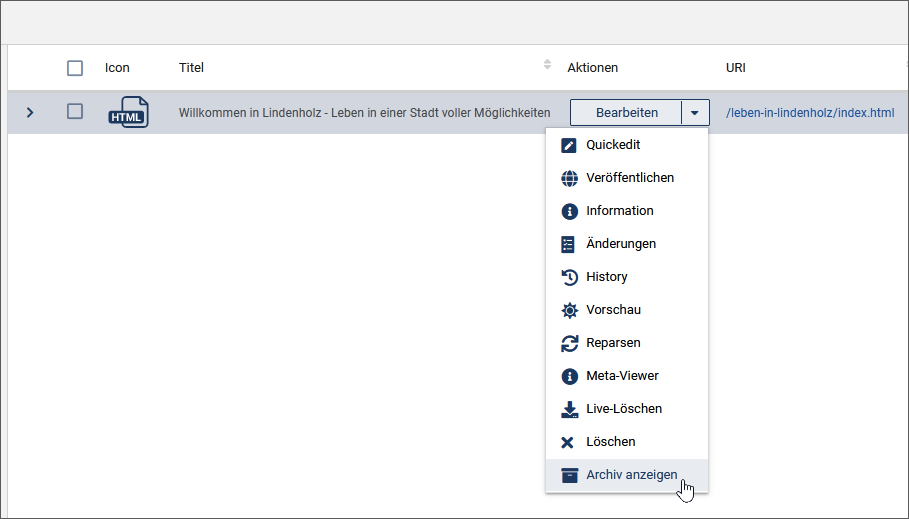Open the /leben-in-lindenholz/index.html link
909x519 pixels.
[810, 113]
